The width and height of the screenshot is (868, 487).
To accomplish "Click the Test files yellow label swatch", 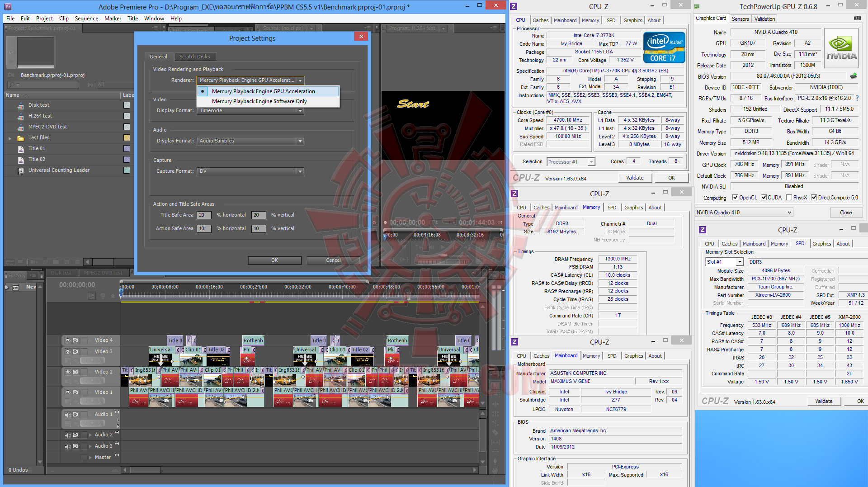I will 127,138.
